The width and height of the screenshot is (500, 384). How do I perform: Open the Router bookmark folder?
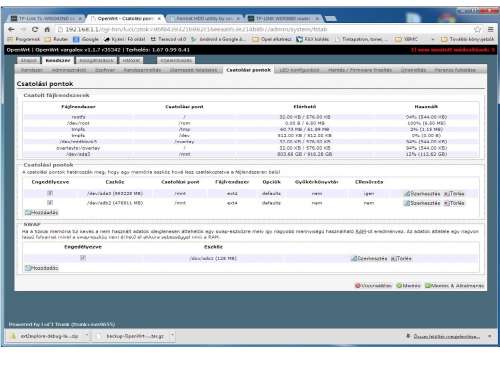(57, 39)
